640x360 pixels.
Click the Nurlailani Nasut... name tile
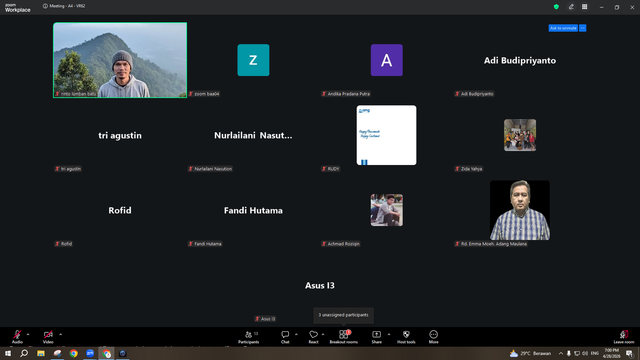pos(253,136)
